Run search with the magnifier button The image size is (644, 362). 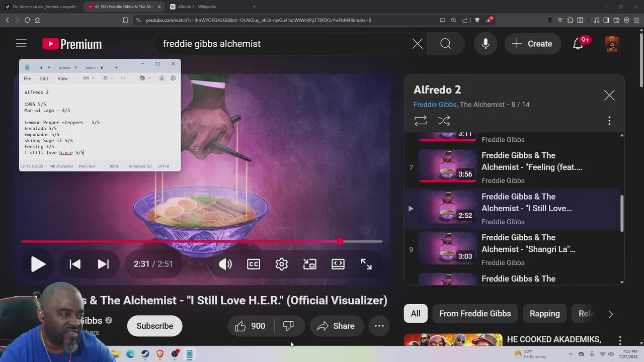(x=446, y=44)
